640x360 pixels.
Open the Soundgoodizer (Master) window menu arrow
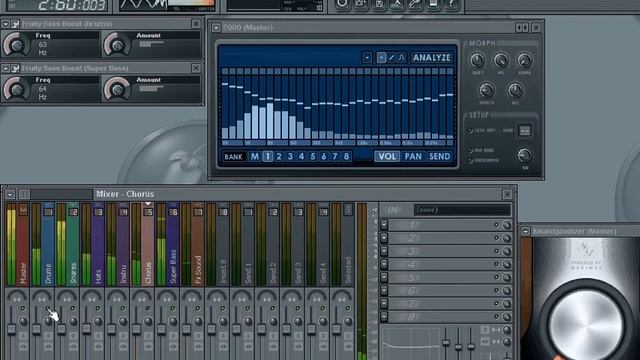pyautogui.click(x=526, y=231)
